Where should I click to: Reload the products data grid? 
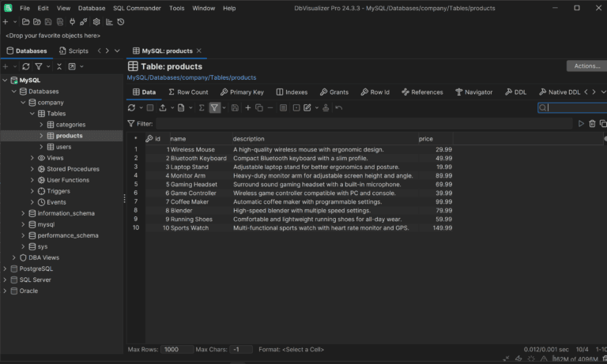(x=132, y=108)
